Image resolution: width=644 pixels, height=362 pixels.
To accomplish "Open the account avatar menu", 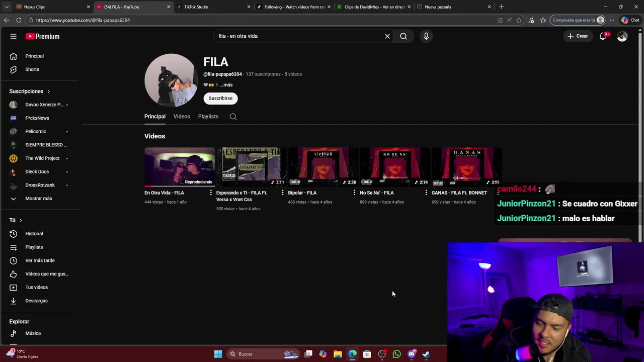I will [622, 36].
